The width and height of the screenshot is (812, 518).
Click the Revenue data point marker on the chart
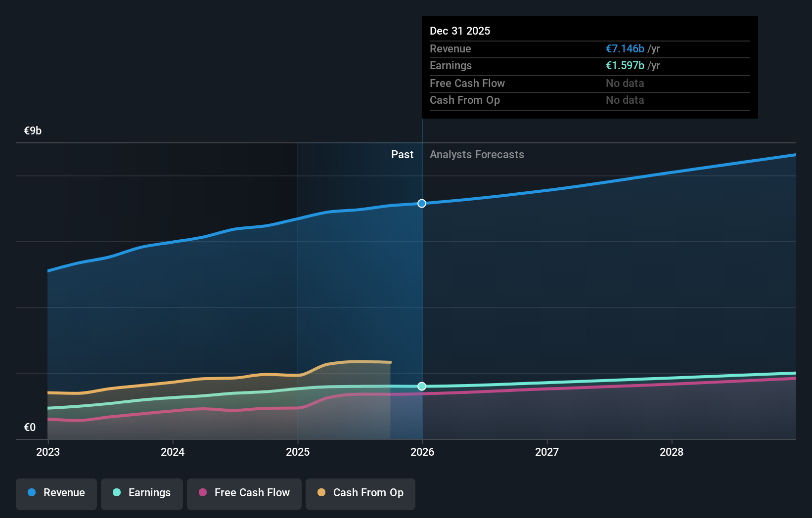coord(422,203)
